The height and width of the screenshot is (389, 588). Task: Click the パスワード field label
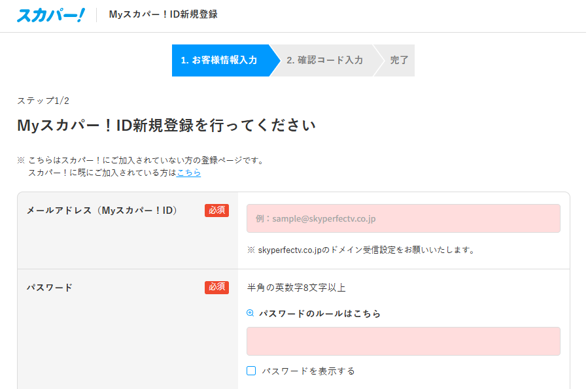(x=50, y=288)
